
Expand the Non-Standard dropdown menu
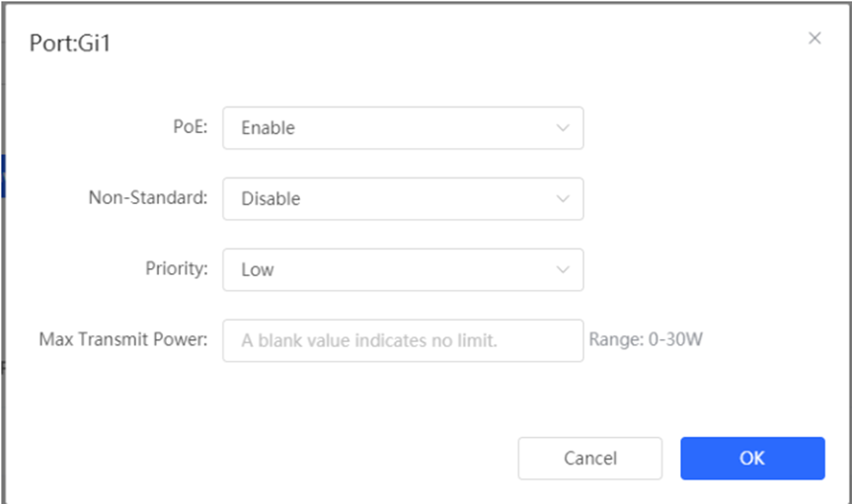click(403, 199)
